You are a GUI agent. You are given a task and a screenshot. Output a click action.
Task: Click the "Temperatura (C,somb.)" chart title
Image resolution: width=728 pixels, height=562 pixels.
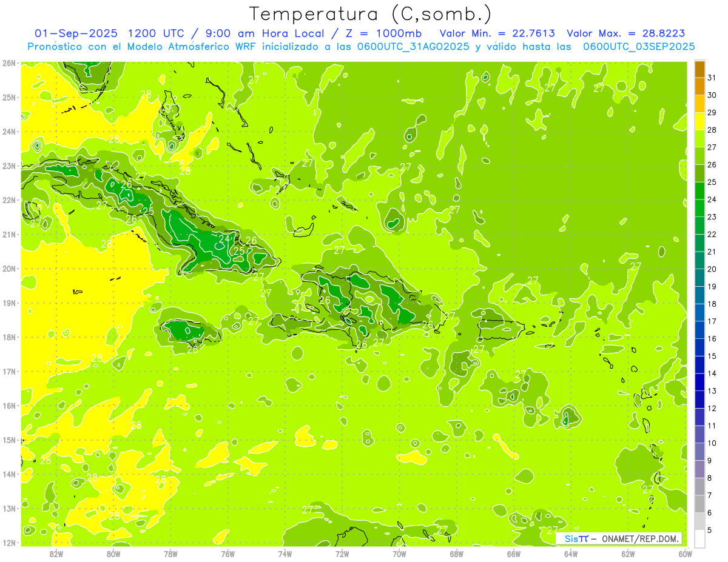pos(370,14)
